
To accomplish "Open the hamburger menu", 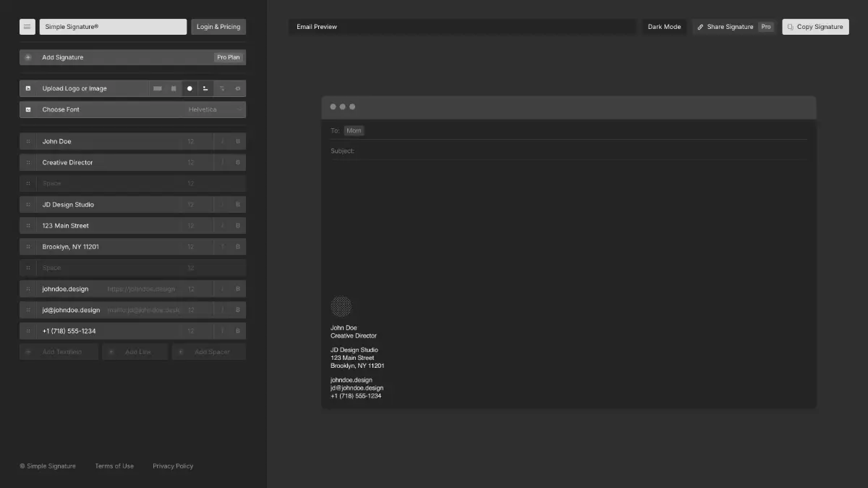I will point(27,27).
